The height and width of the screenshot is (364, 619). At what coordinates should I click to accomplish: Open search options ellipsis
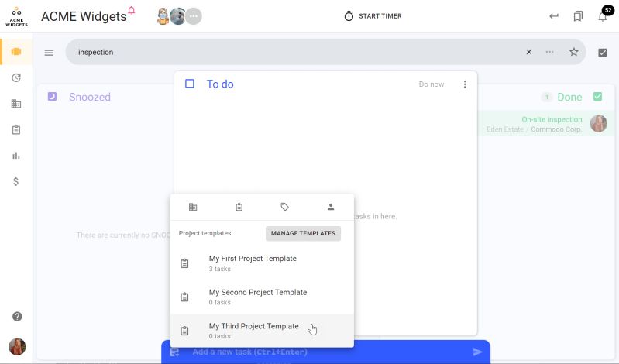tap(549, 52)
